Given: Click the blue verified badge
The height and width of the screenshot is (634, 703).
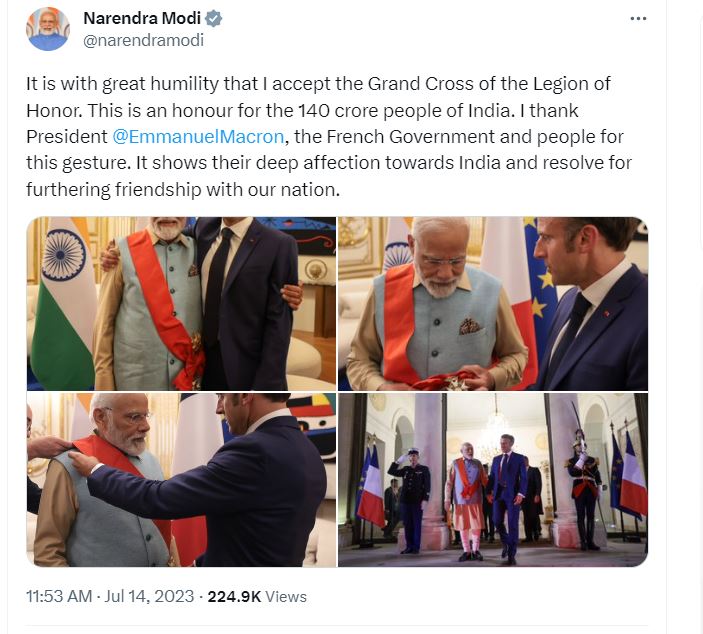Looking at the screenshot, I should 213,19.
